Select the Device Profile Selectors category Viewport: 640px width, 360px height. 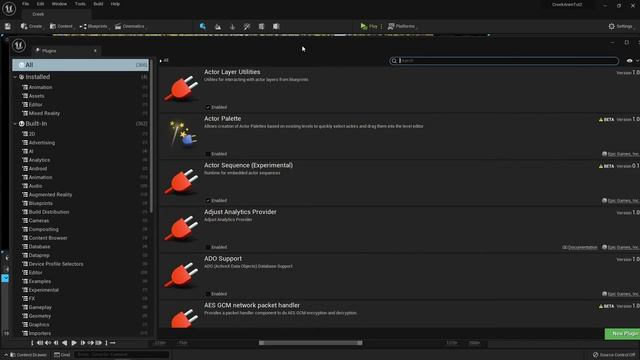56,264
